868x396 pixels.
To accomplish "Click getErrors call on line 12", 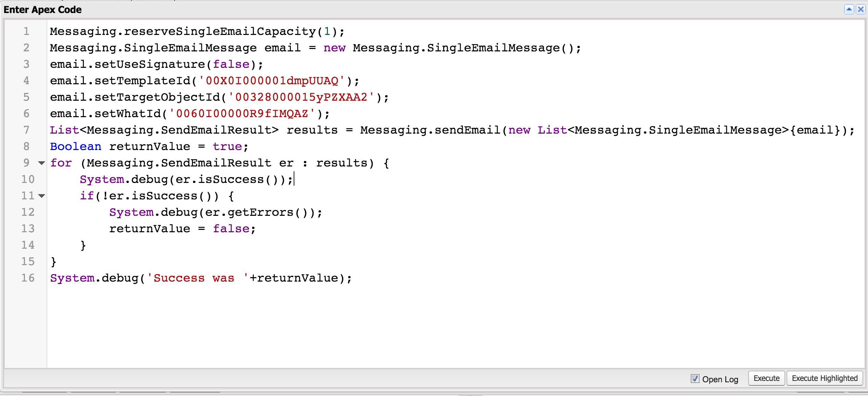I will coord(260,212).
